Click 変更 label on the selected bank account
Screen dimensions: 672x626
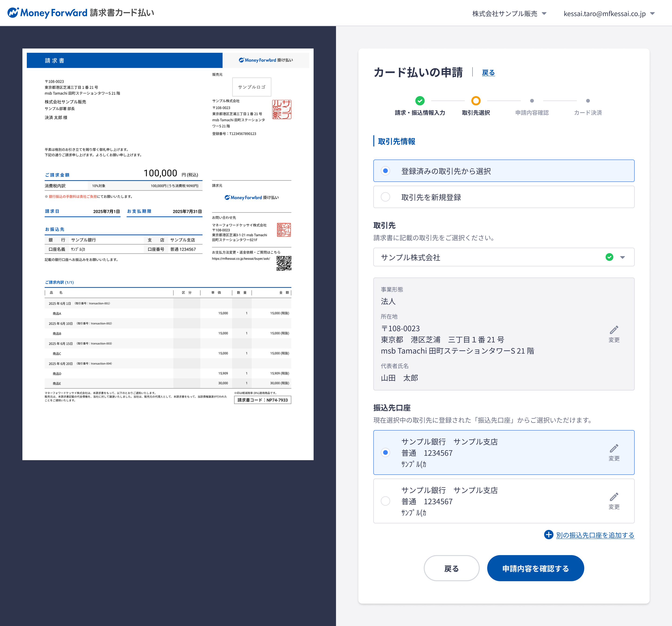(614, 459)
